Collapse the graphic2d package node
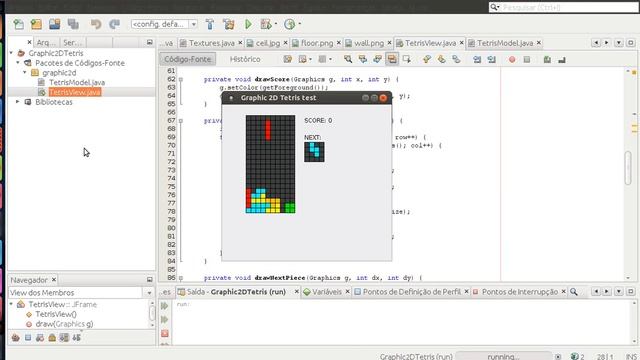The width and height of the screenshot is (640, 360). pos(25,73)
